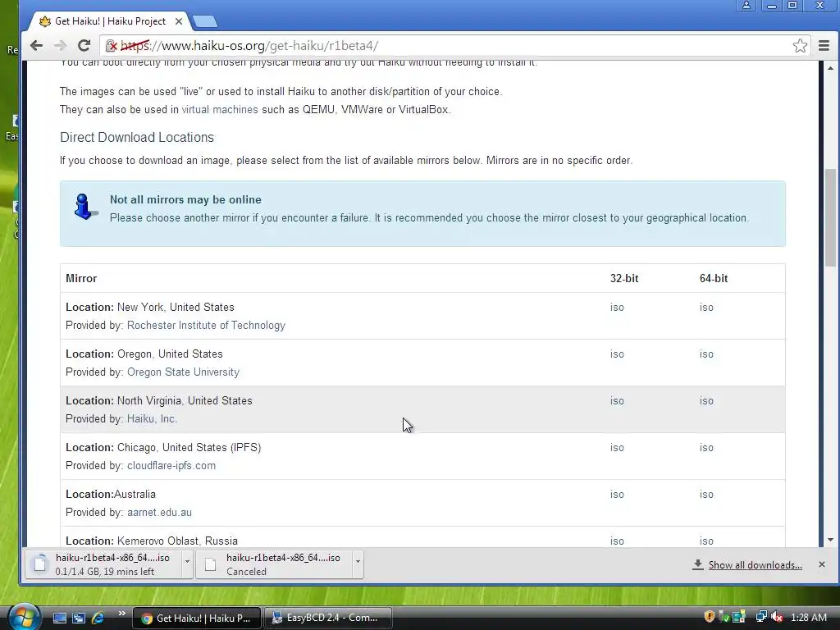Open a new browser tab
This screenshot has height=630, width=840.
pos(205,21)
